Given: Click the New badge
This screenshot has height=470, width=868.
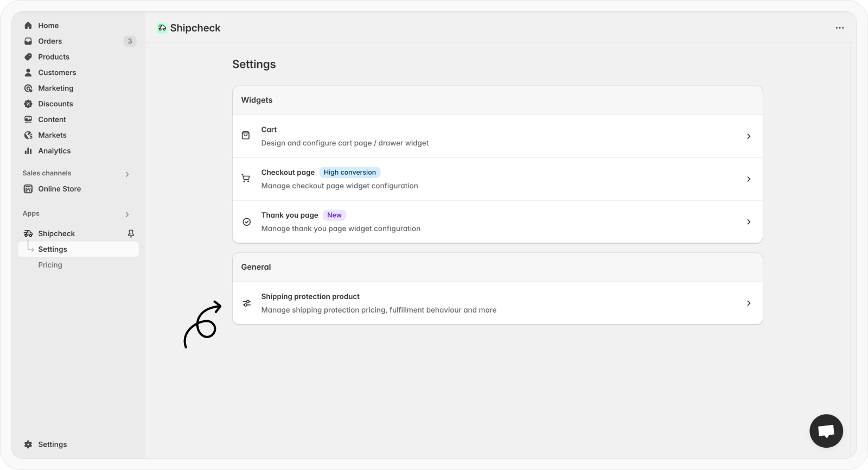Looking at the screenshot, I should 334,215.
